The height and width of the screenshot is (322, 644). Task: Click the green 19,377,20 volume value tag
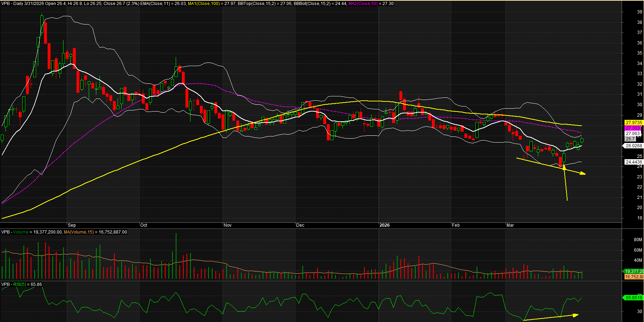(634, 271)
